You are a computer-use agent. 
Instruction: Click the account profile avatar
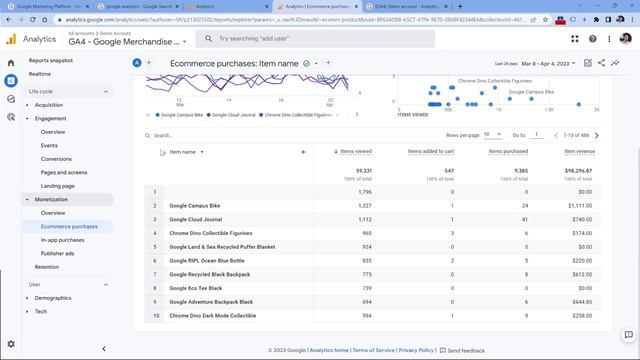625,39
